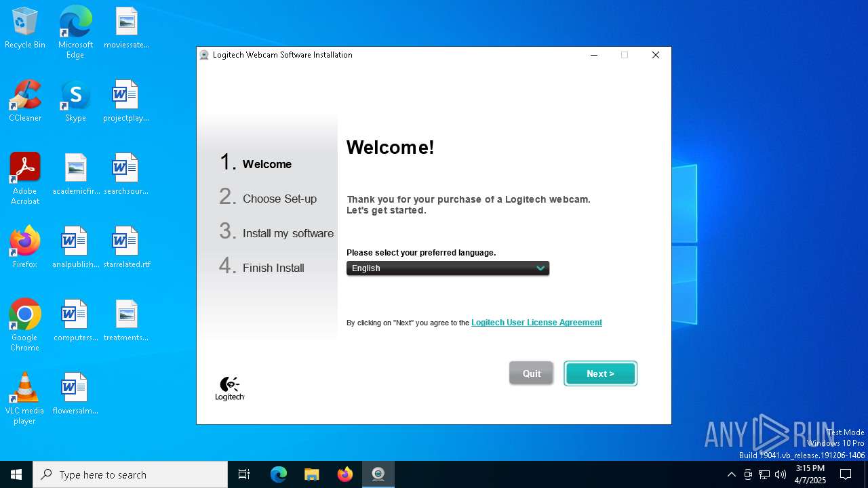This screenshot has width=868, height=488.
Task: Open Windows Start menu
Action: pos(16,474)
